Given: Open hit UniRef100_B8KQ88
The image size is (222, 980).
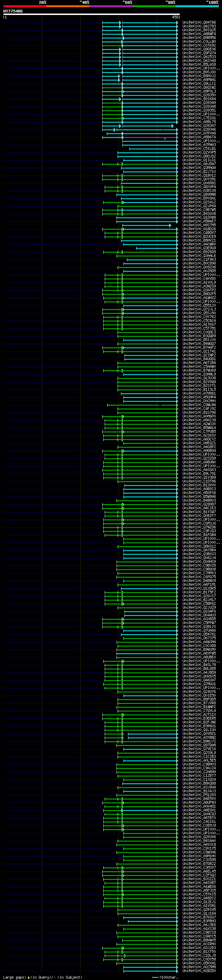Looking at the screenshot, I should [x=199, y=783].
